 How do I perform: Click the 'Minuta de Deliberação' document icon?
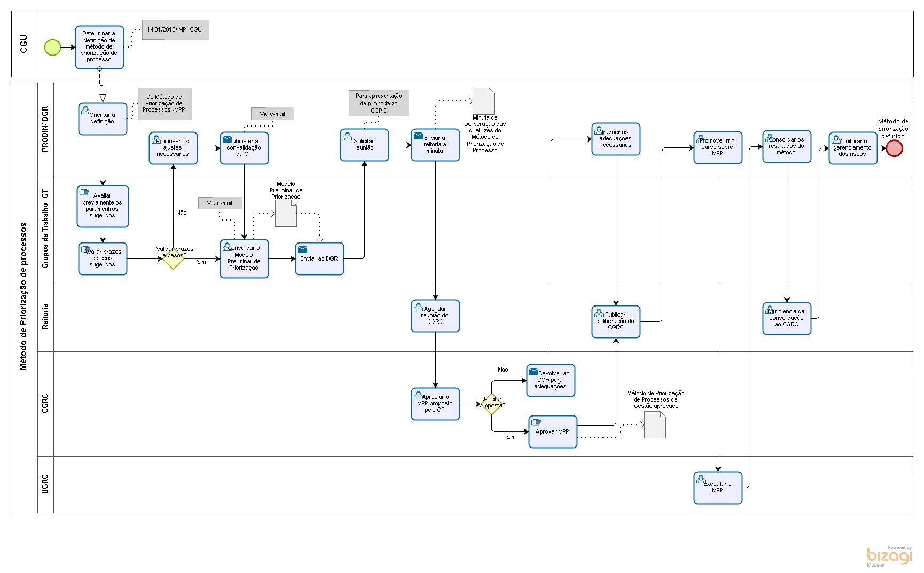483,101
